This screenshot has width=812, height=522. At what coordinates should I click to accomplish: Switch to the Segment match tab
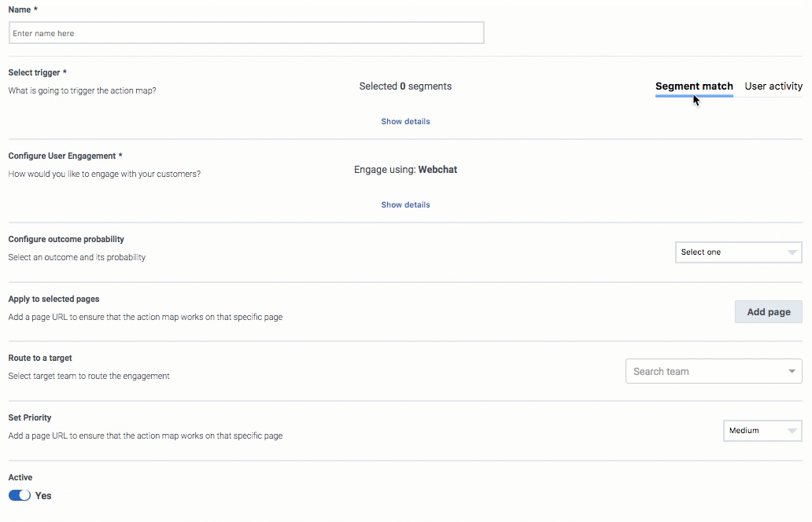click(694, 86)
